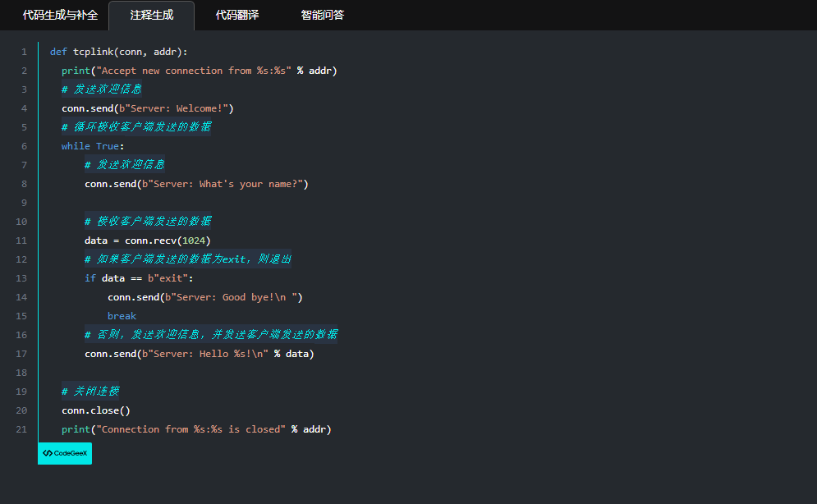Image resolution: width=817 pixels, height=504 pixels.
Task: Open the 代码翻译 tab
Action: click(237, 15)
